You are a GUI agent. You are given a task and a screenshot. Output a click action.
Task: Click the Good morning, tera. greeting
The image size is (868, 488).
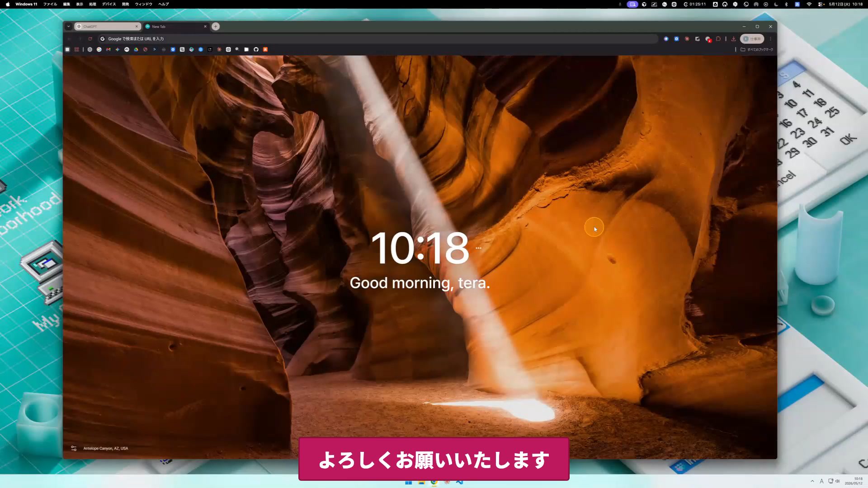420,283
